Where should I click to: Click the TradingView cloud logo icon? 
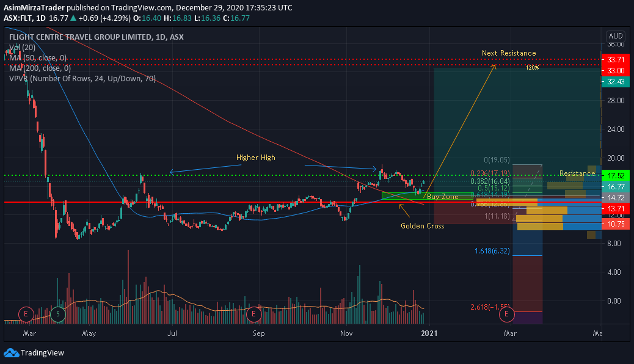(12, 353)
